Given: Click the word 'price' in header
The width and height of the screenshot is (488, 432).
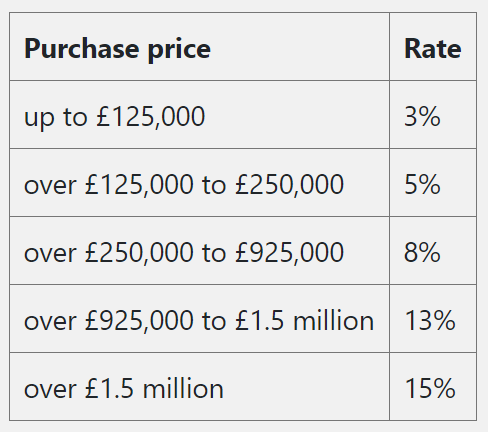Looking at the screenshot, I should tap(179, 50).
